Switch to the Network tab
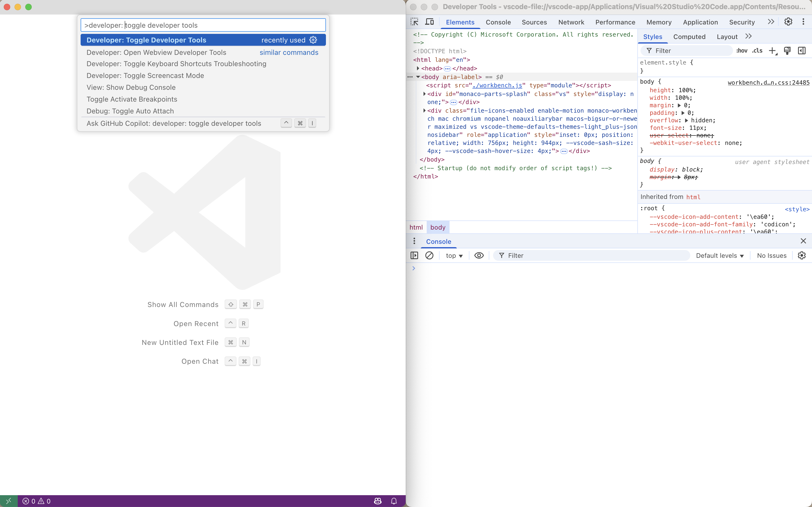Screen dimensions: 812x507 pos(571,22)
